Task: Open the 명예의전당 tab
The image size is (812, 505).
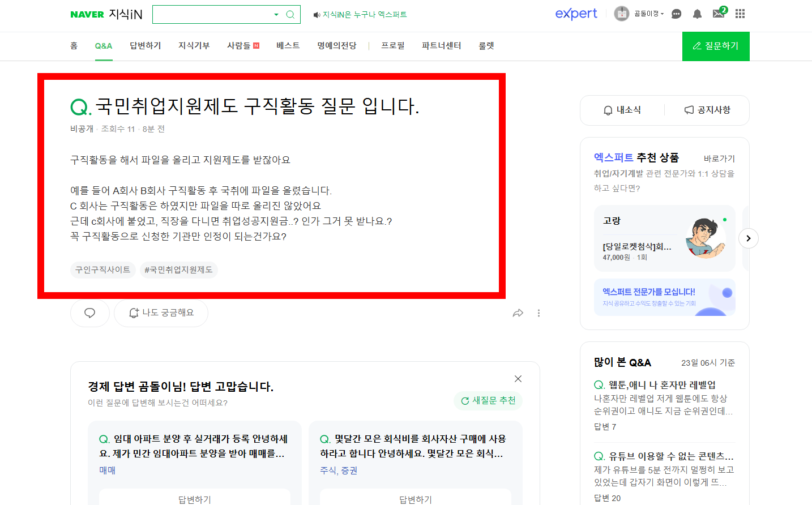Action: (337, 46)
